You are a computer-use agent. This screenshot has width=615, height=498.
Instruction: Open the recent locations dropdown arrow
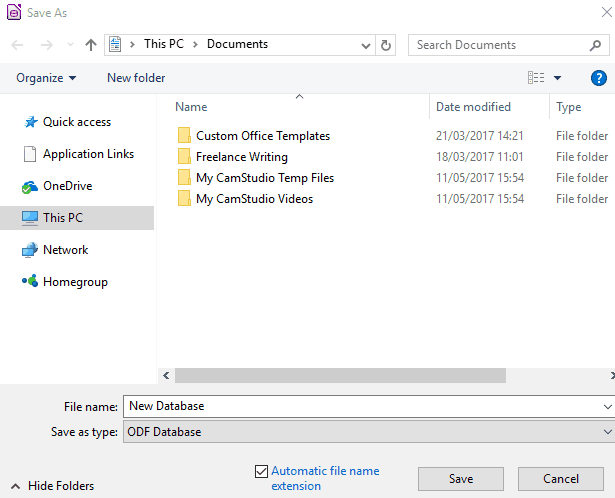[x=71, y=45]
